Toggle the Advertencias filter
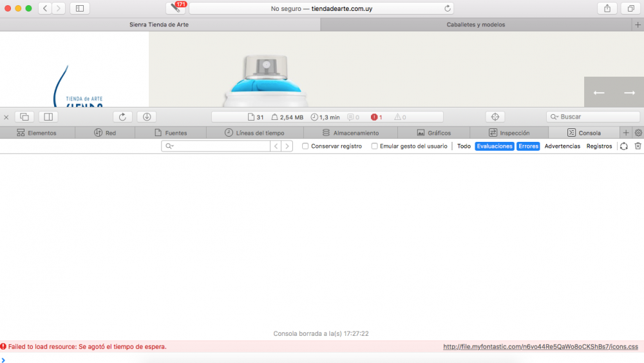Image resolution: width=644 pixels, height=363 pixels. click(x=562, y=146)
